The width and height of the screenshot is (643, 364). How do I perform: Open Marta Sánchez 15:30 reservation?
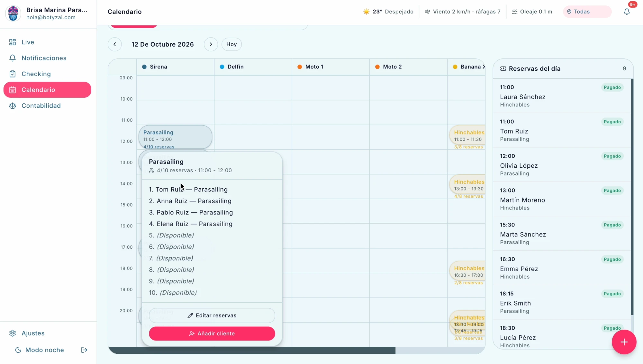[562, 233]
